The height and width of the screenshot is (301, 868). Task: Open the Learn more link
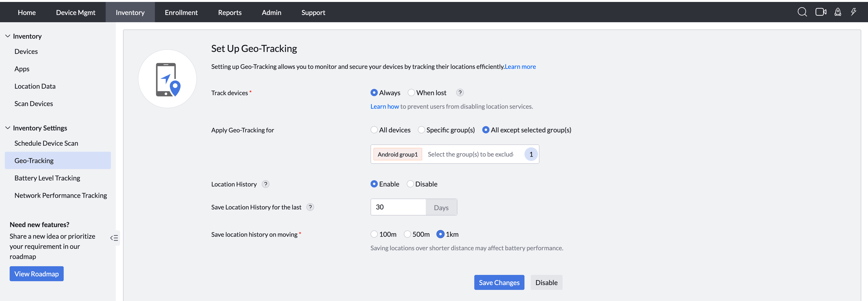[520, 66]
